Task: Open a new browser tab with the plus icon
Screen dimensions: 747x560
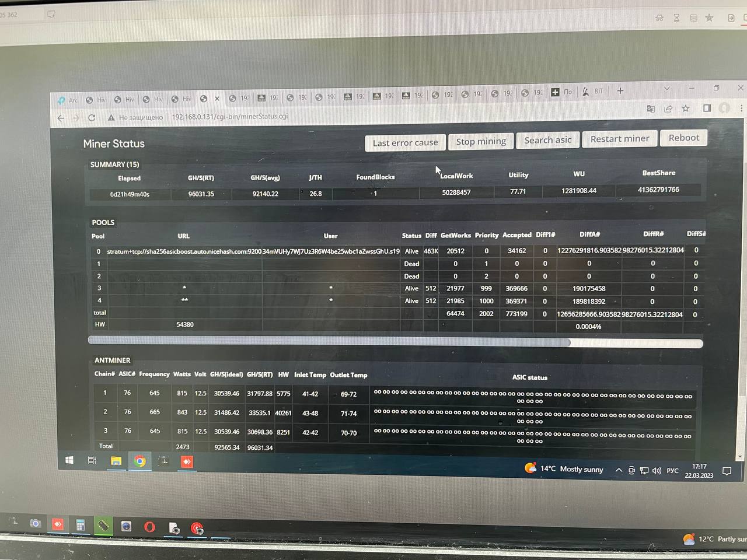Action: click(620, 91)
